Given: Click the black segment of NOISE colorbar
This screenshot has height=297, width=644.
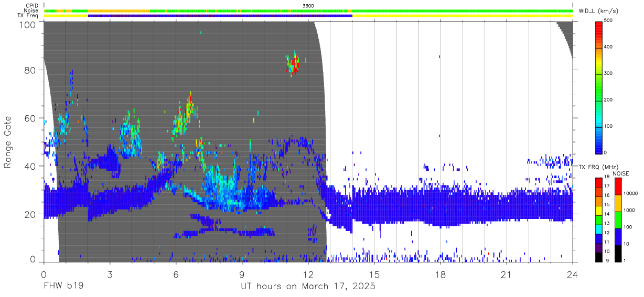Looking at the screenshot, I should coord(618,252).
